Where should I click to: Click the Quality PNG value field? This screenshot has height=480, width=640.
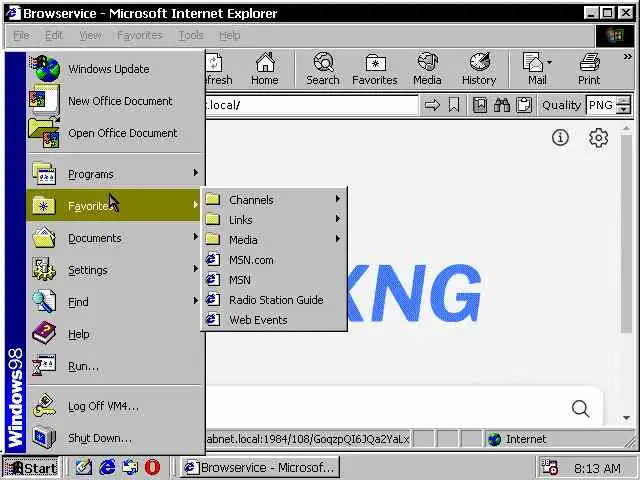[x=601, y=105]
